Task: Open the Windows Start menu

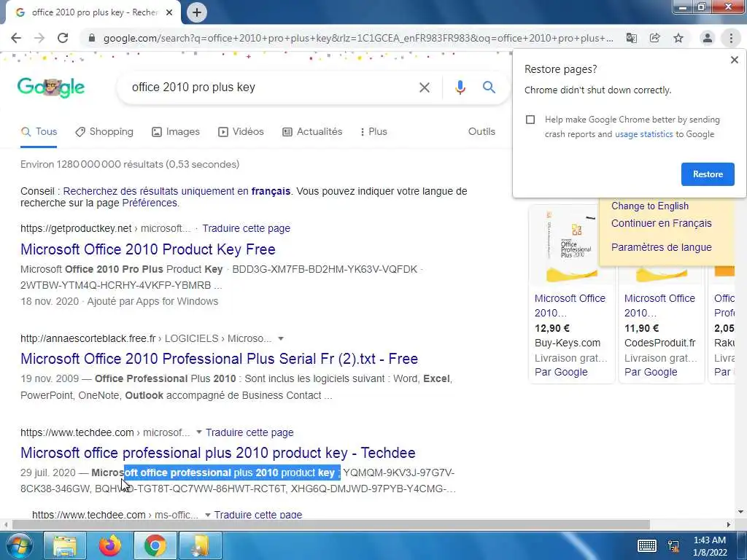Action: [x=18, y=545]
